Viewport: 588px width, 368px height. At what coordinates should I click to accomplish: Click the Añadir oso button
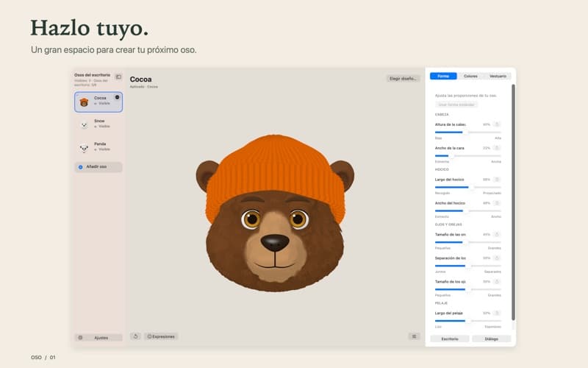pyautogui.click(x=98, y=167)
